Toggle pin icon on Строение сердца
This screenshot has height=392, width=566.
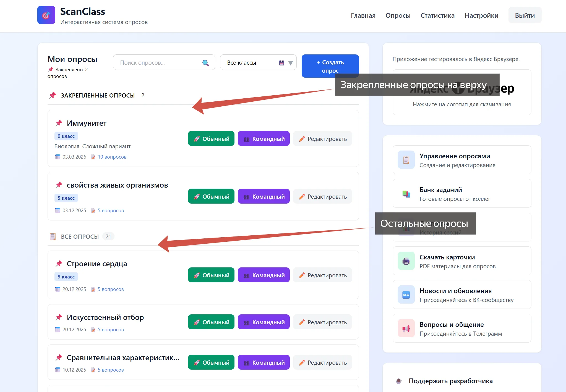pyautogui.click(x=59, y=264)
